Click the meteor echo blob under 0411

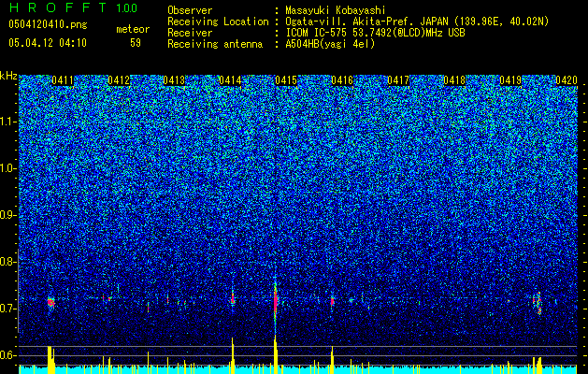pos(51,302)
